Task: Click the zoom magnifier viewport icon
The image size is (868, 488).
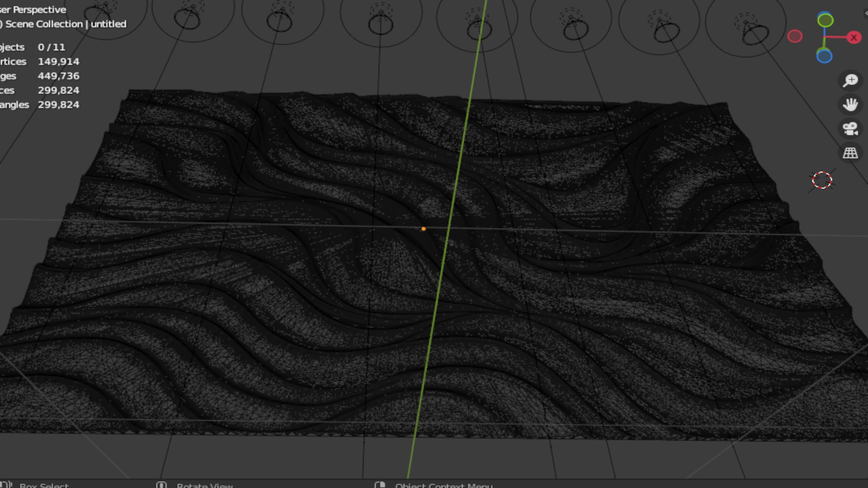Action: point(850,80)
